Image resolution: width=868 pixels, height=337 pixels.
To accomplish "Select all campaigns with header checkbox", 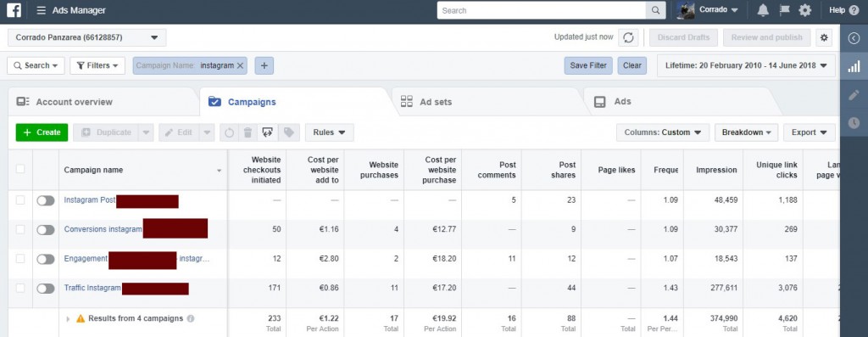I will (x=20, y=169).
